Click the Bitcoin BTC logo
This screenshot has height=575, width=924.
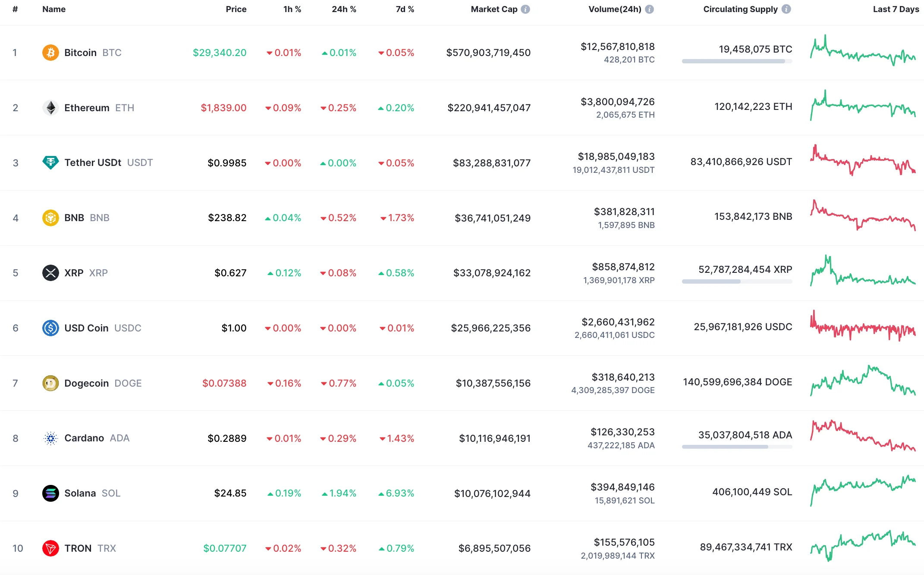[50, 53]
